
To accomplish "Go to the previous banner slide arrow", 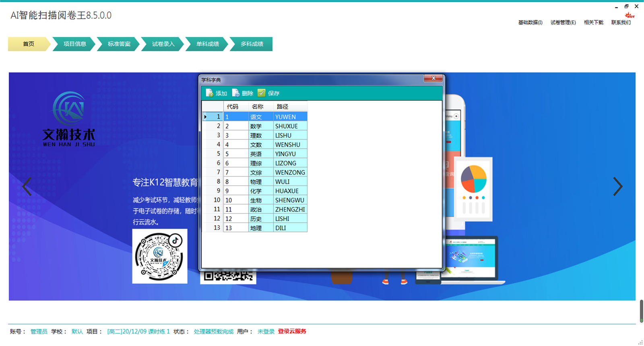I will click(27, 186).
